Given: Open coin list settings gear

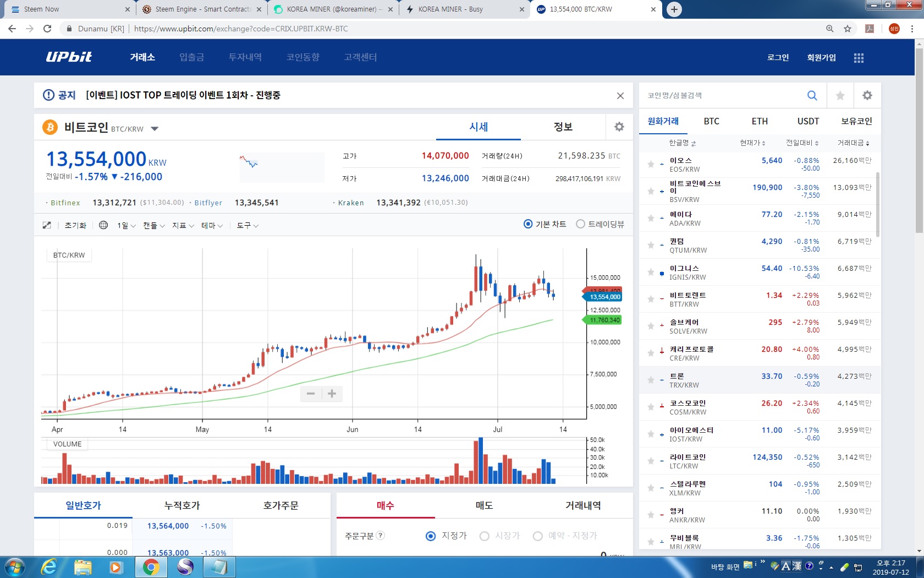Looking at the screenshot, I should pos(867,95).
